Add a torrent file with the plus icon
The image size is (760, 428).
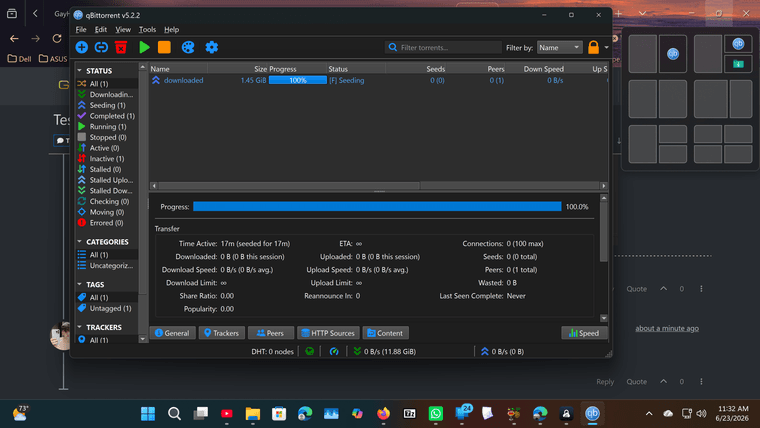click(x=81, y=47)
